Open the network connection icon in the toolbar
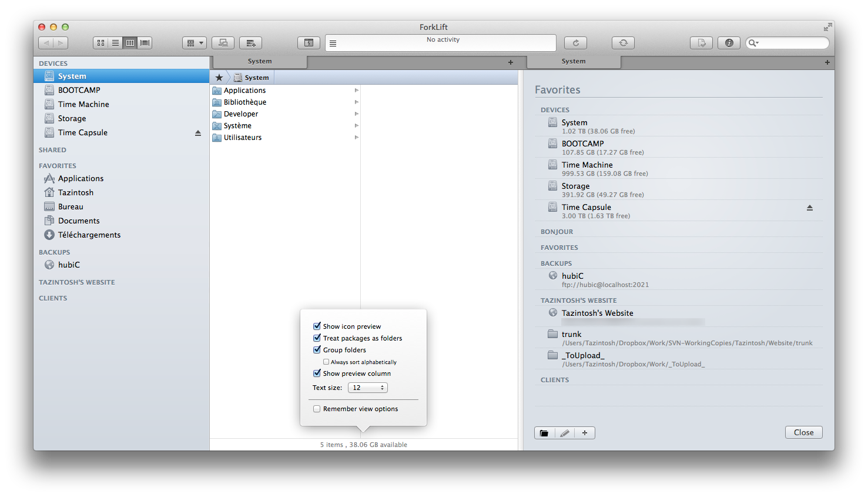The height and width of the screenshot is (497, 868). pos(223,42)
